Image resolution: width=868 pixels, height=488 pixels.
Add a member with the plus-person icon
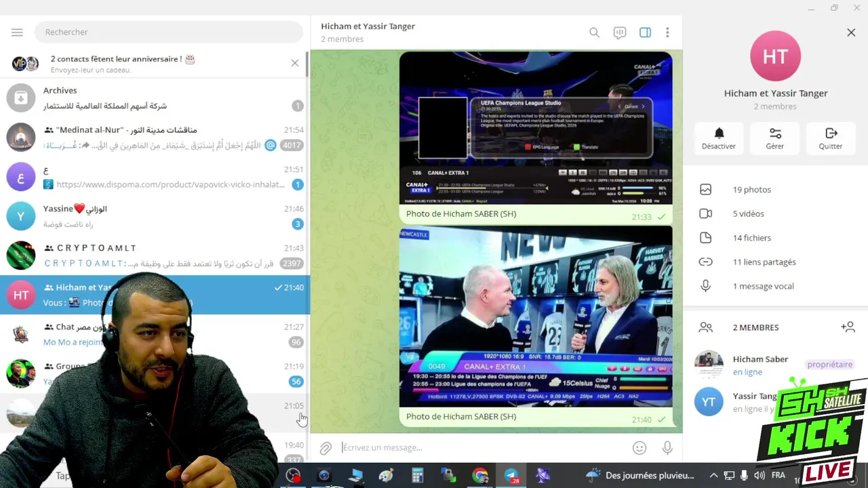pos(848,327)
